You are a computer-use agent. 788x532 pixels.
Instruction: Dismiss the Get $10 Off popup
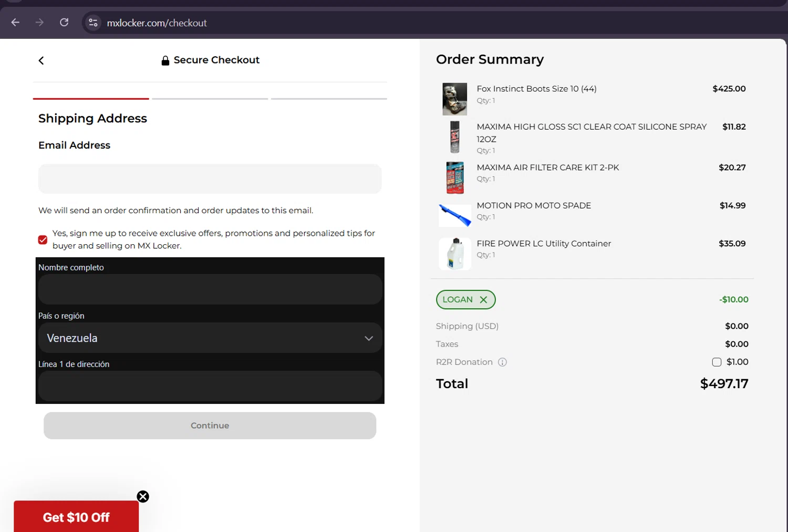pyautogui.click(x=143, y=497)
